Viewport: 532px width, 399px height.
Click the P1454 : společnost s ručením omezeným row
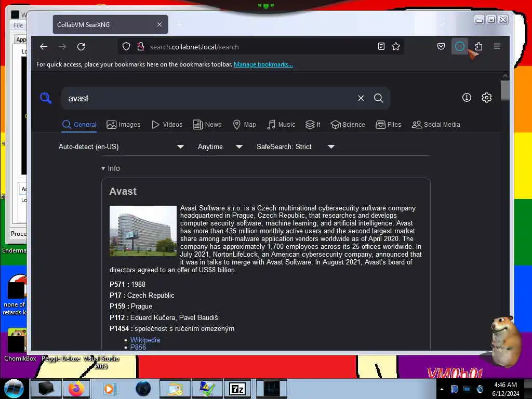click(171, 328)
